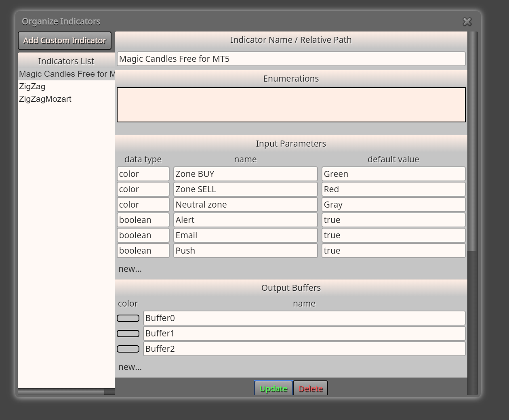Image resolution: width=509 pixels, height=420 pixels.
Task: Pick color swatch for Buffer1
Action: tap(128, 334)
